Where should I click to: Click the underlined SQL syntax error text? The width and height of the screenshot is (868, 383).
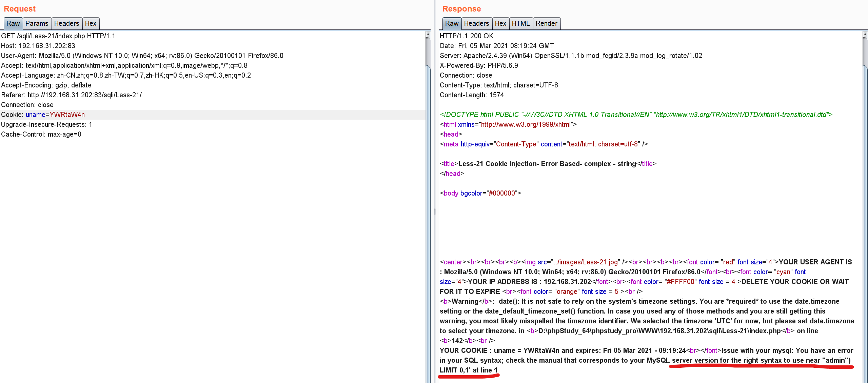[759, 360]
